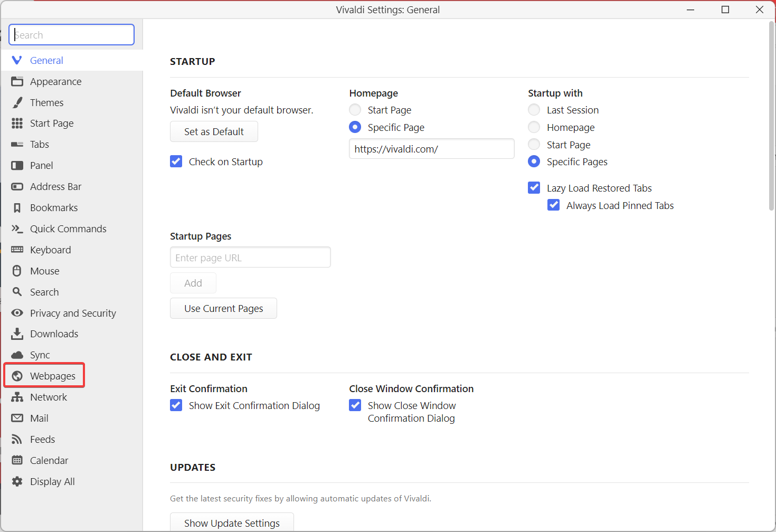Click the Enter page URL field

click(x=250, y=258)
